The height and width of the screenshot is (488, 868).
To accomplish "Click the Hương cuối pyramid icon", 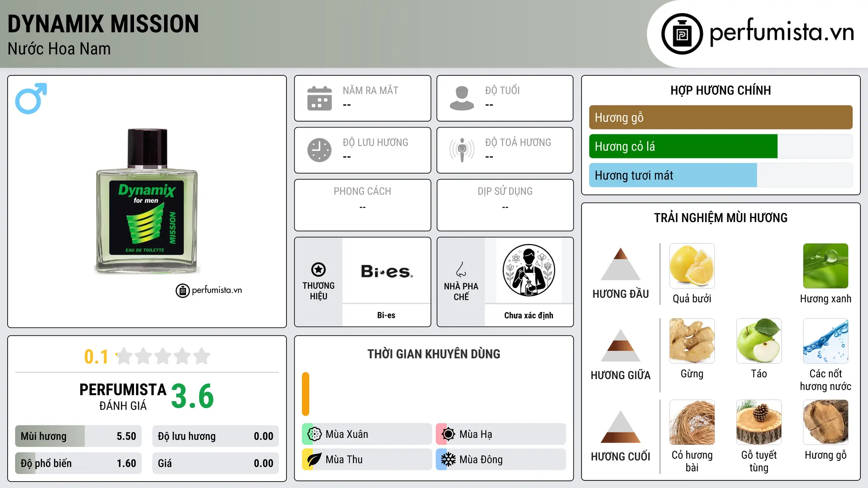I will 620,427.
